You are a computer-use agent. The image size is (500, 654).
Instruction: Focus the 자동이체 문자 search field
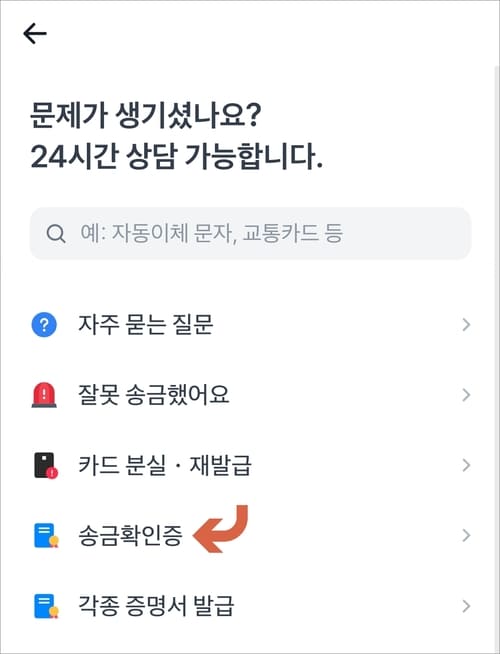(250, 234)
